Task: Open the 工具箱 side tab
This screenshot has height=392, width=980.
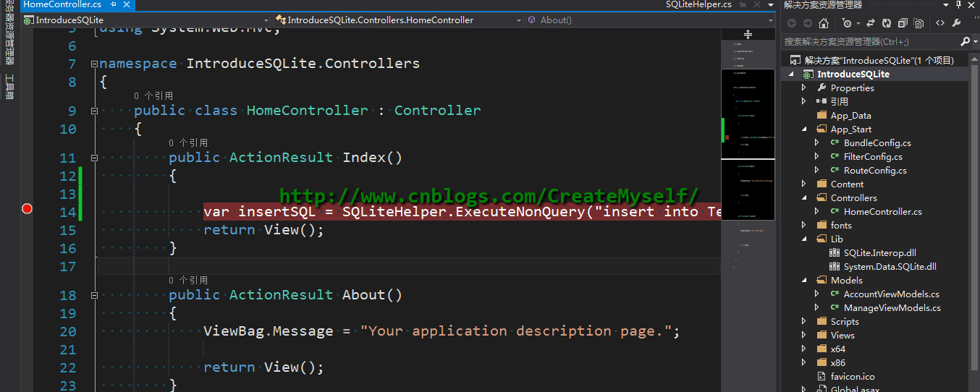Action: (x=9, y=87)
